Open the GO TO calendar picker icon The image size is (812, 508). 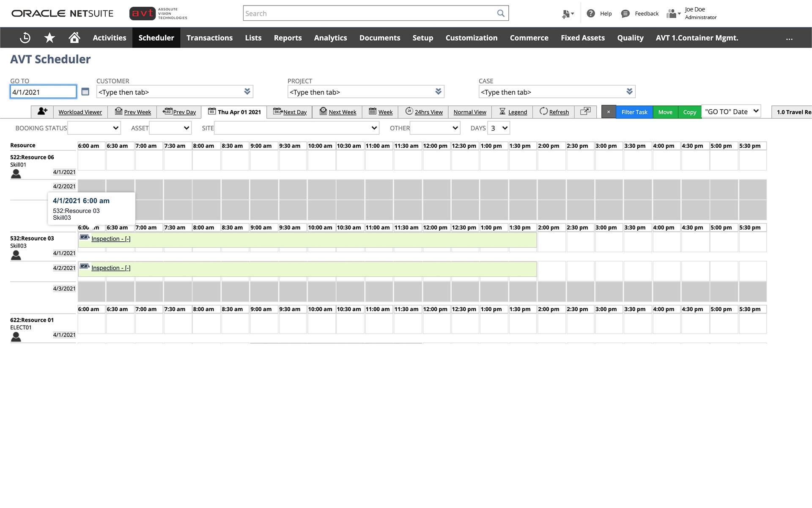pyautogui.click(x=85, y=92)
